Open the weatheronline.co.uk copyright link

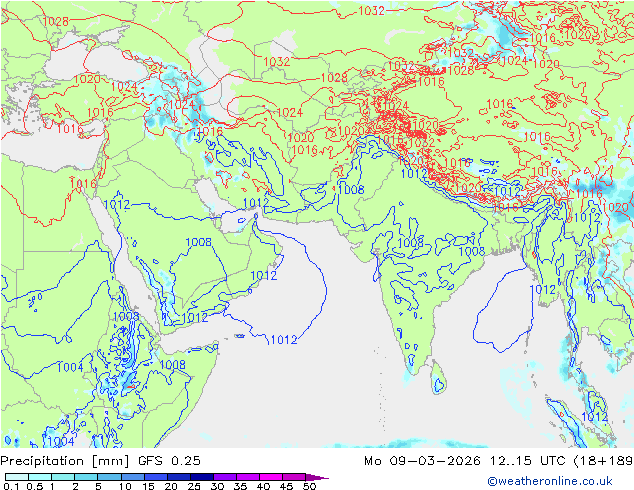(x=549, y=481)
